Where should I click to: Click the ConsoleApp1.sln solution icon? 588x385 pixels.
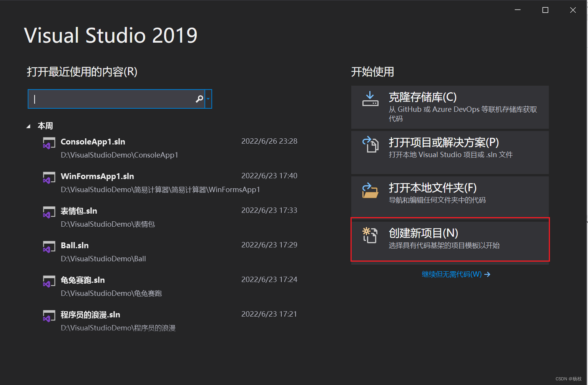(x=49, y=143)
